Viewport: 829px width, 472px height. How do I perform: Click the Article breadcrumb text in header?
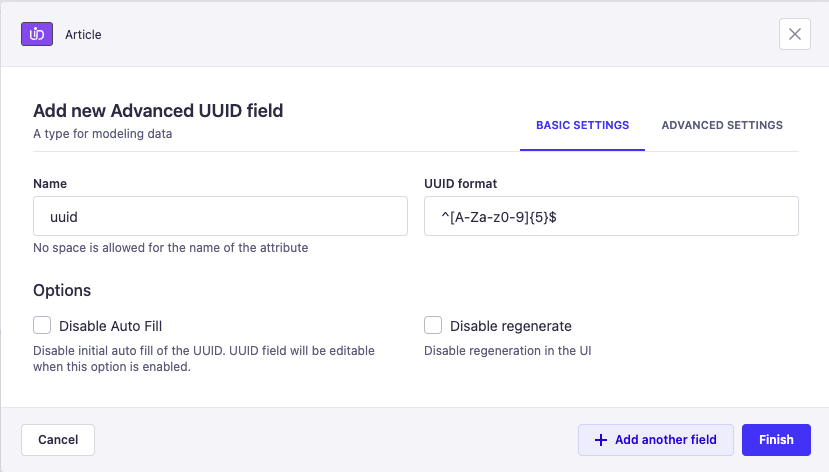click(x=83, y=34)
